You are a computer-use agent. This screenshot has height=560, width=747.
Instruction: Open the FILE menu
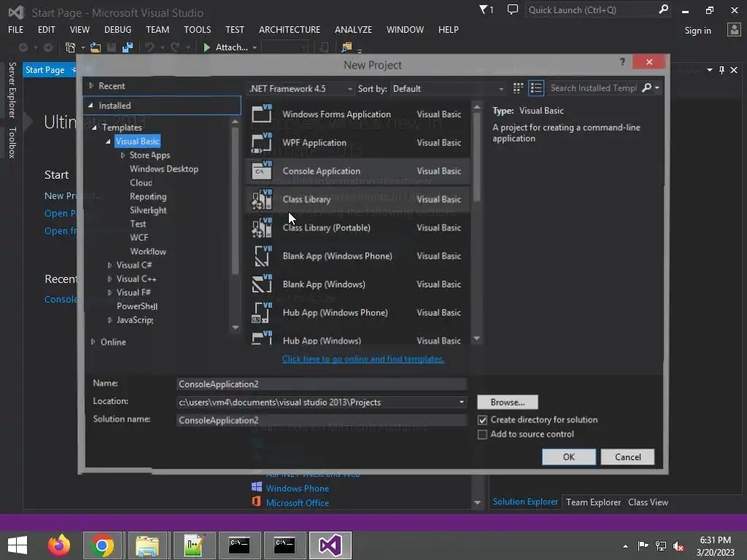[16, 29]
